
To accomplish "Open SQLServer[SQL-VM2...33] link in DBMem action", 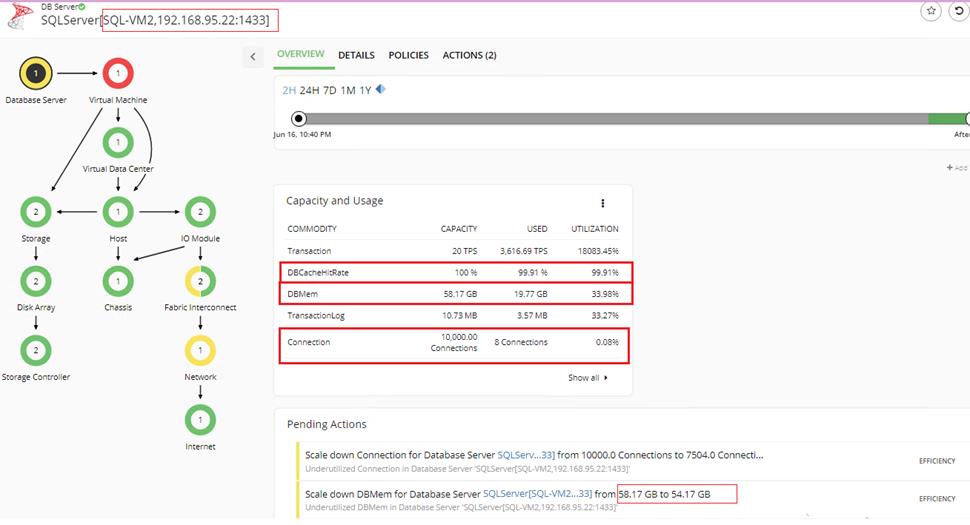I will click(537, 494).
